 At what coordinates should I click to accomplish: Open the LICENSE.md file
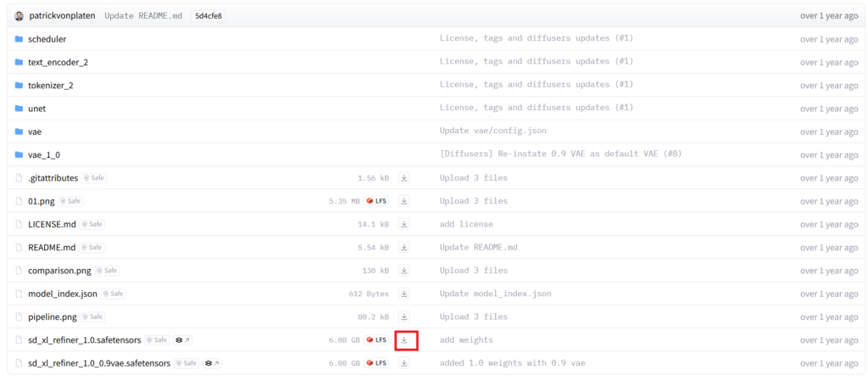tap(52, 224)
